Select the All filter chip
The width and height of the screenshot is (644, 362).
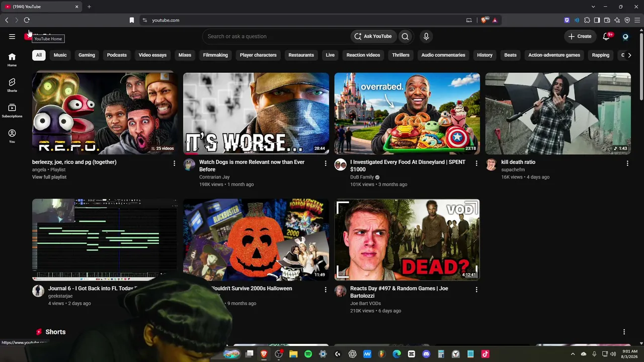[39, 55]
